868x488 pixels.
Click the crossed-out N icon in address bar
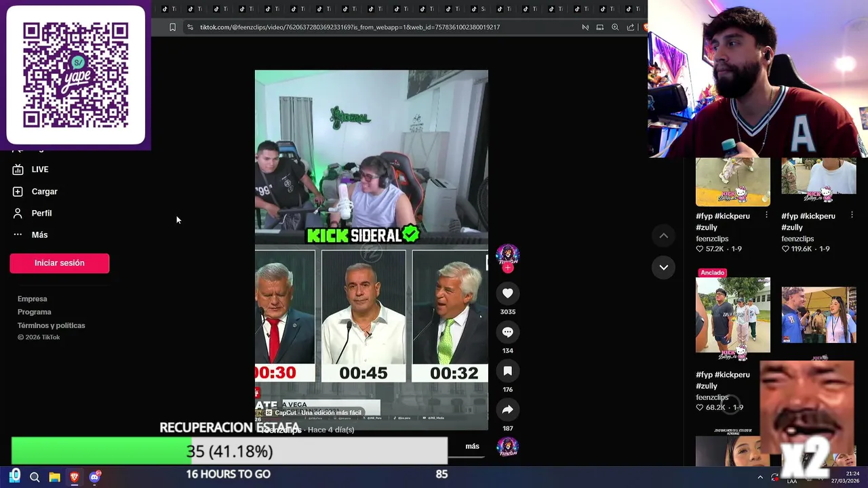coord(585,27)
